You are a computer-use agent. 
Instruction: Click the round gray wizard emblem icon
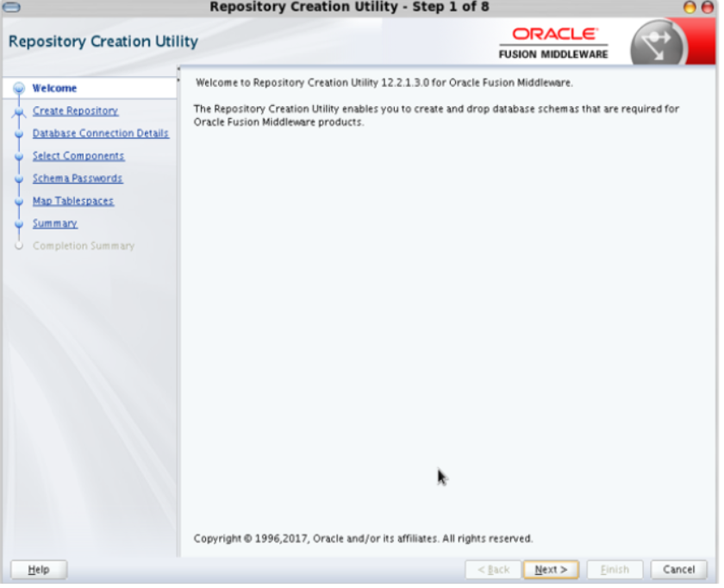click(x=657, y=44)
